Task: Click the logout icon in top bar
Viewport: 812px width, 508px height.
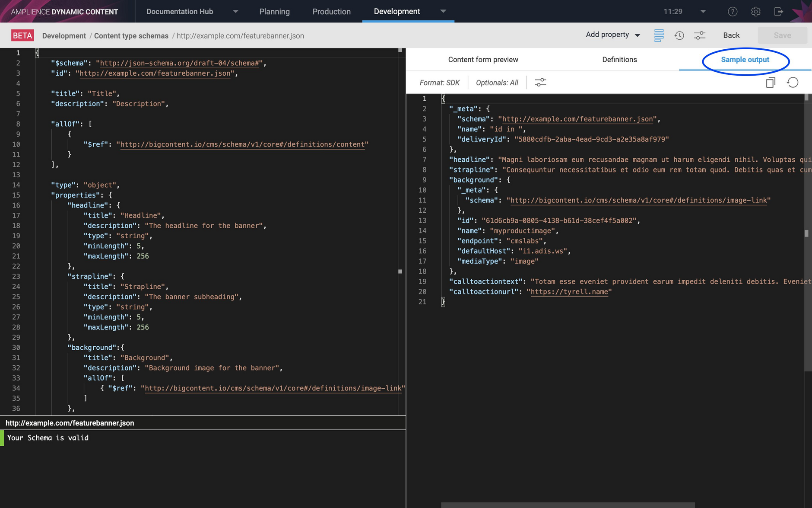Action: click(x=778, y=12)
